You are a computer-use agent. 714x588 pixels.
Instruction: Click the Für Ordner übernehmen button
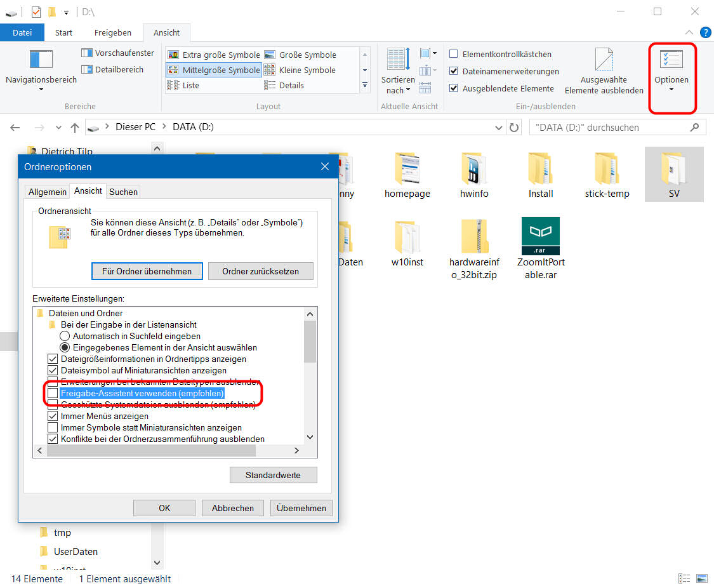[147, 271]
